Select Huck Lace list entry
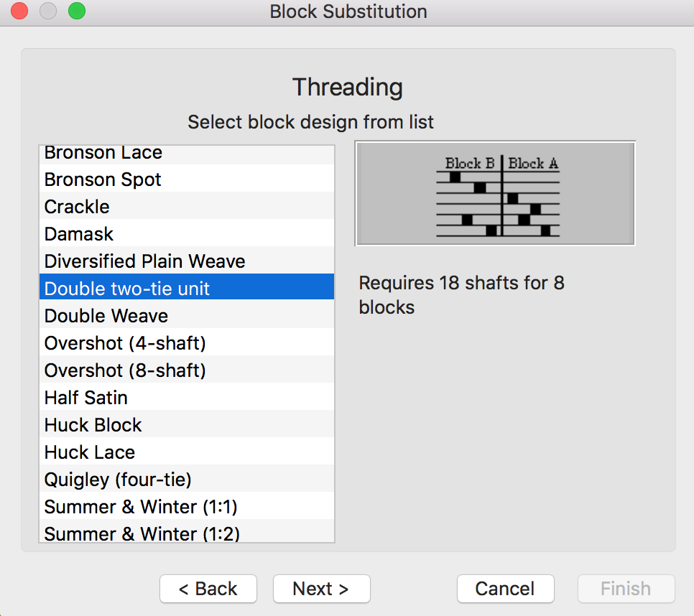This screenshot has width=694, height=616. [x=90, y=452]
